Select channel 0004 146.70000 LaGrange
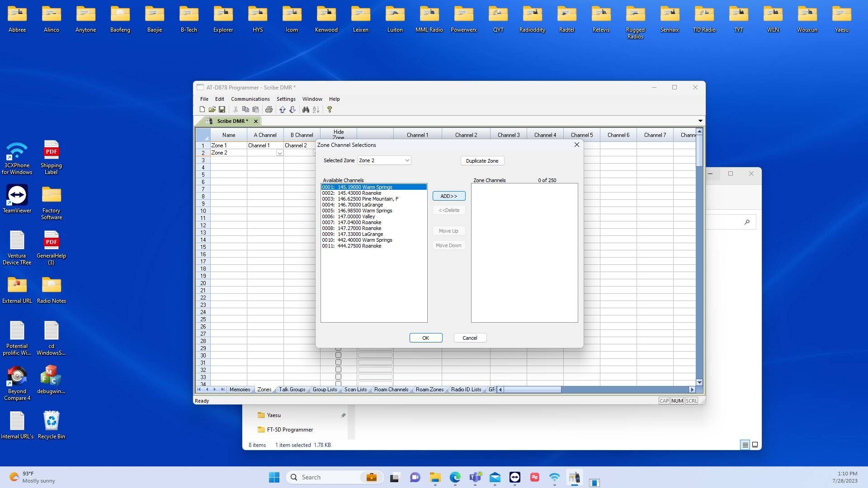The width and height of the screenshot is (868, 488). tap(374, 205)
